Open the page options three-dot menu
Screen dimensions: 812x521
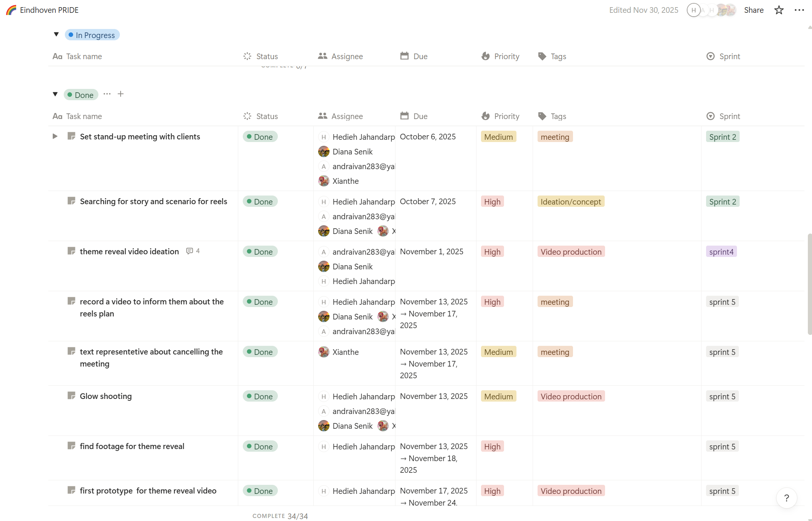[x=799, y=10]
